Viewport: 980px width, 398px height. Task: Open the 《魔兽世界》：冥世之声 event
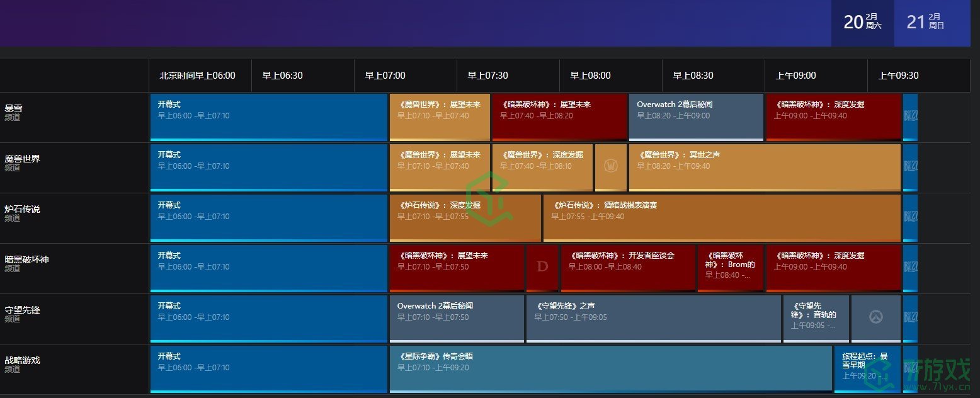coord(764,167)
